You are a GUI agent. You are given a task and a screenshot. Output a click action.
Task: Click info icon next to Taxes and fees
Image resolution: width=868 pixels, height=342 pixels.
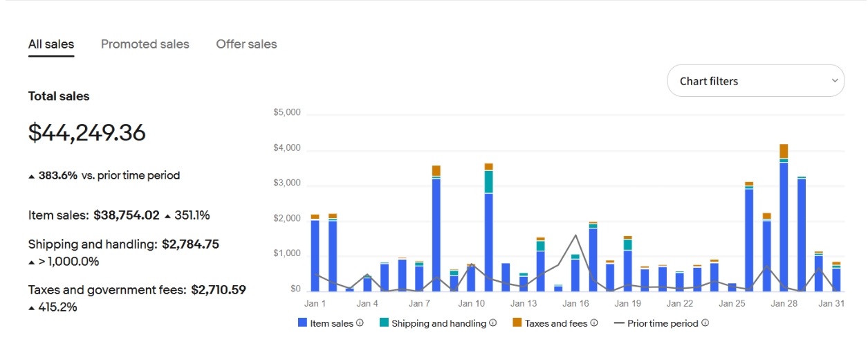pos(594,323)
